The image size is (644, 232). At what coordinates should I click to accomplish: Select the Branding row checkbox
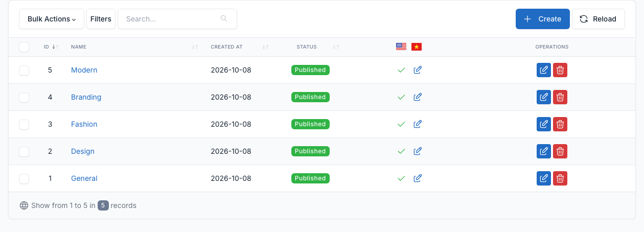point(24,98)
